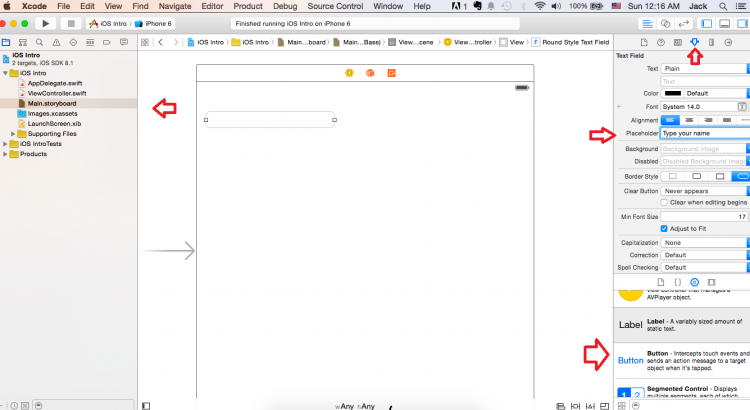Expand the Supporting Files folder
This screenshot has height=410, width=750.
pyautogui.click(x=13, y=134)
